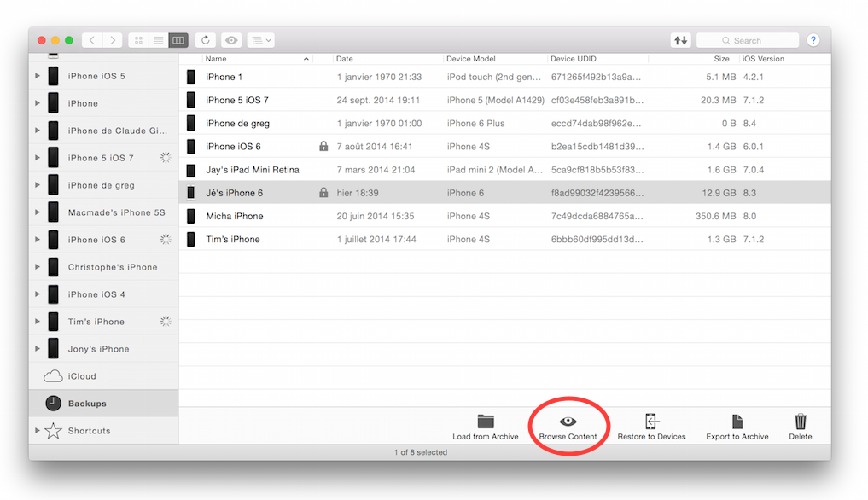Expand Macmade's iPhone 5S in sidebar
This screenshot has width=868, height=500.
tap(38, 212)
